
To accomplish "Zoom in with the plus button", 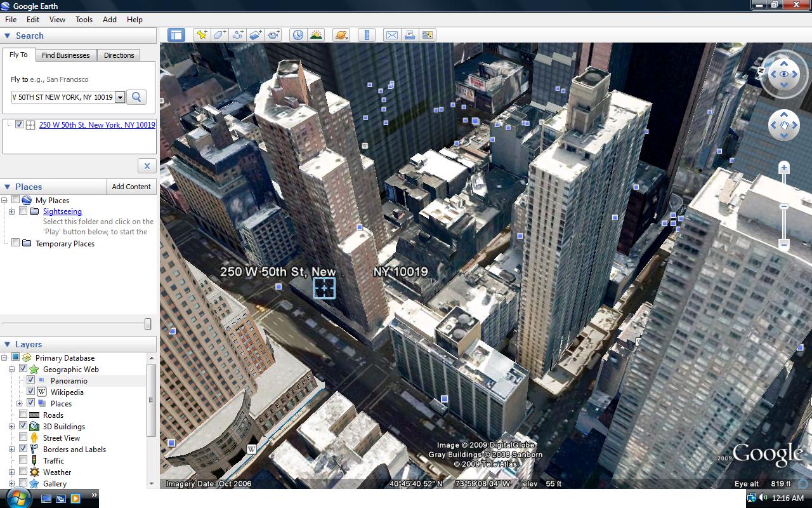I will [784, 168].
